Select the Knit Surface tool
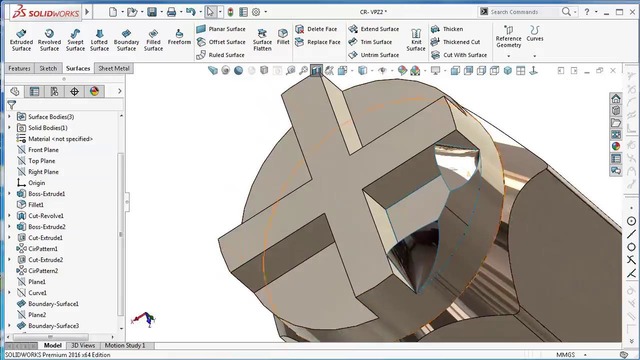 pos(416,40)
